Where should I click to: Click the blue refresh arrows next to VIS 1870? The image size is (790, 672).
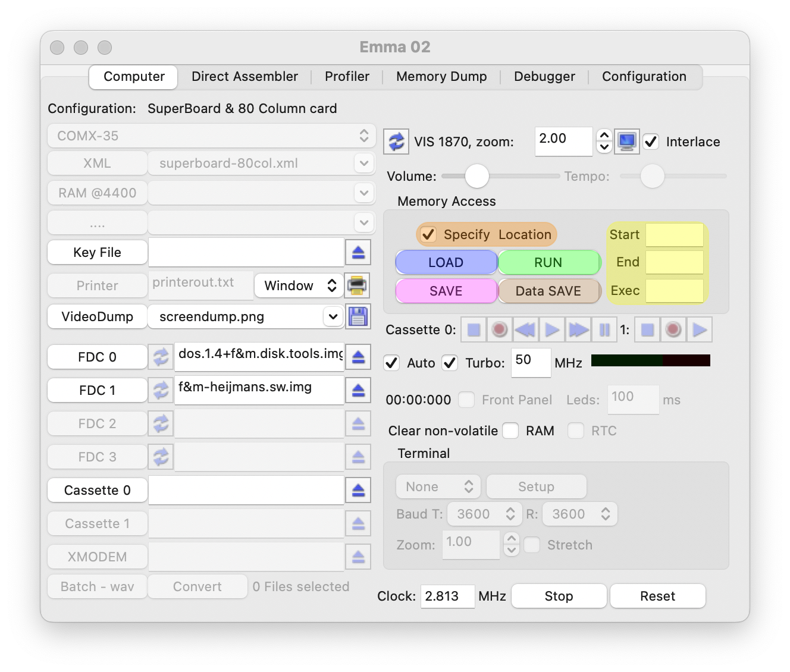tap(396, 142)
